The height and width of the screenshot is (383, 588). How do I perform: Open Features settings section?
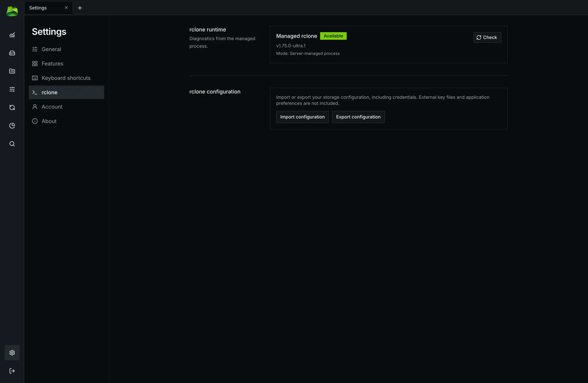click(66, 64)
